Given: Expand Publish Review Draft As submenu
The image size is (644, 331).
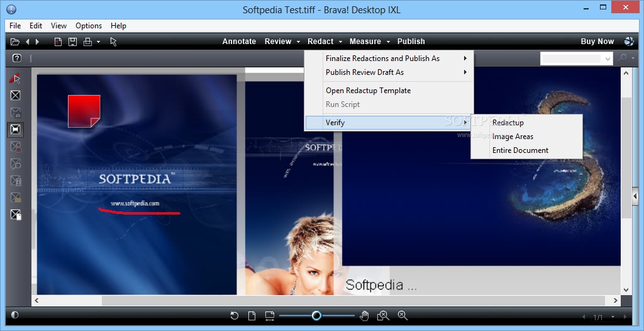Looking at the screenshot, I should point(389,72).
